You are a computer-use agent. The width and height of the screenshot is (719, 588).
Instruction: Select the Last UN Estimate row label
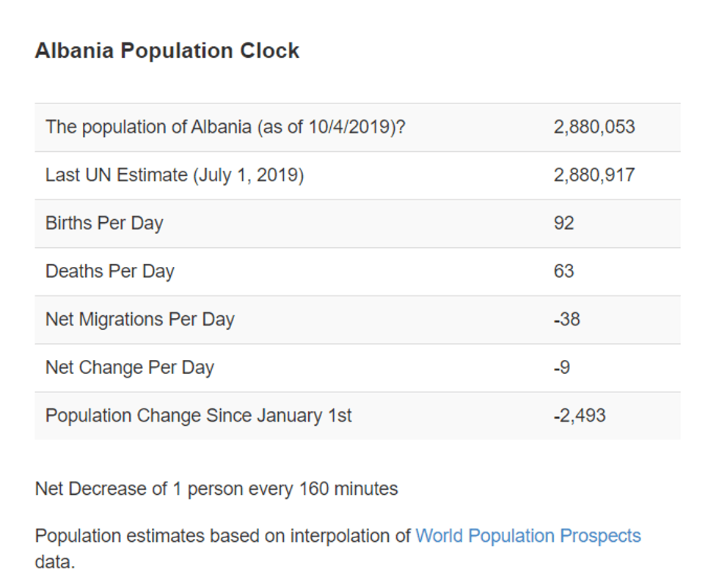[x=175, y=175]
